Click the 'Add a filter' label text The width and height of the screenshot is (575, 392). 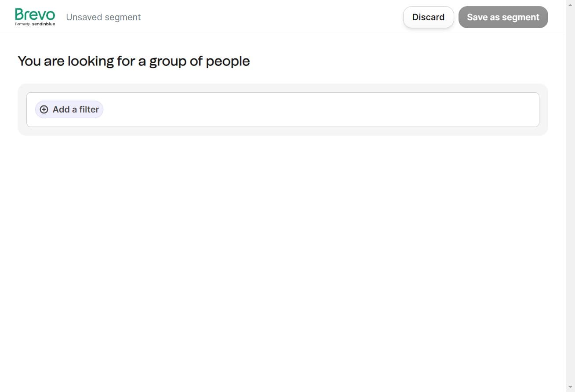pyautogui.click(x=76, y=109)
